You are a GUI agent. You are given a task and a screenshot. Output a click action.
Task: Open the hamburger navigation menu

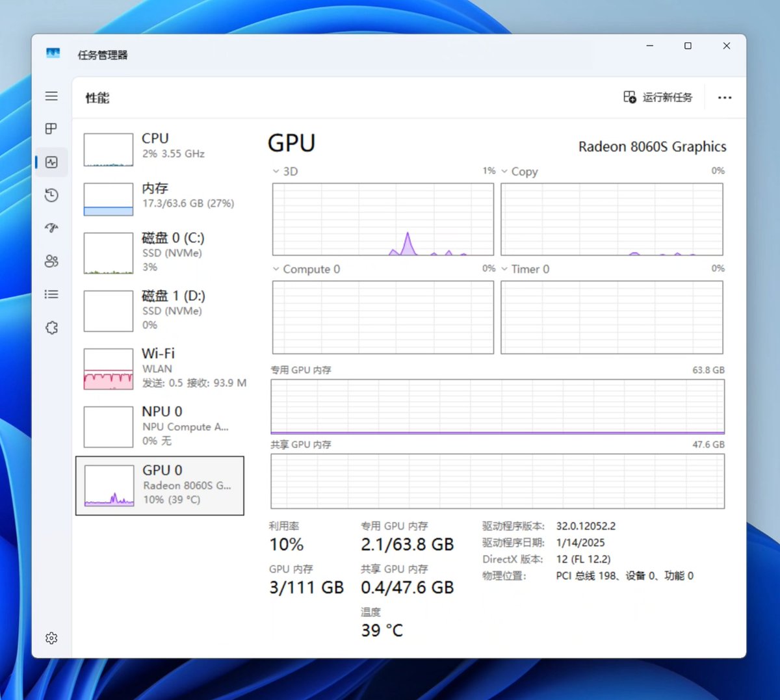pos(51,96)
